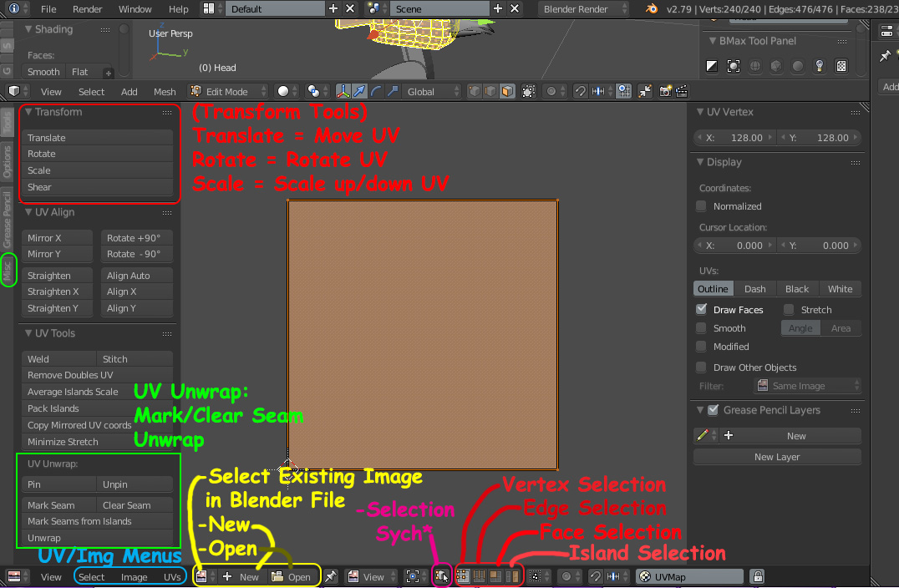Viewport: 899px width, 588px height.
Task: Open the Window menu
Action: [x=135, y=8]
